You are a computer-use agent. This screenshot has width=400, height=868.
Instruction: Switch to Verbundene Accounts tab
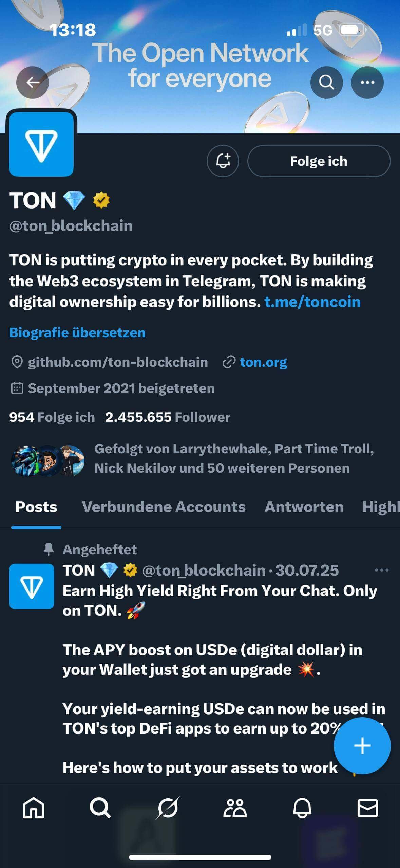point(164,507)
